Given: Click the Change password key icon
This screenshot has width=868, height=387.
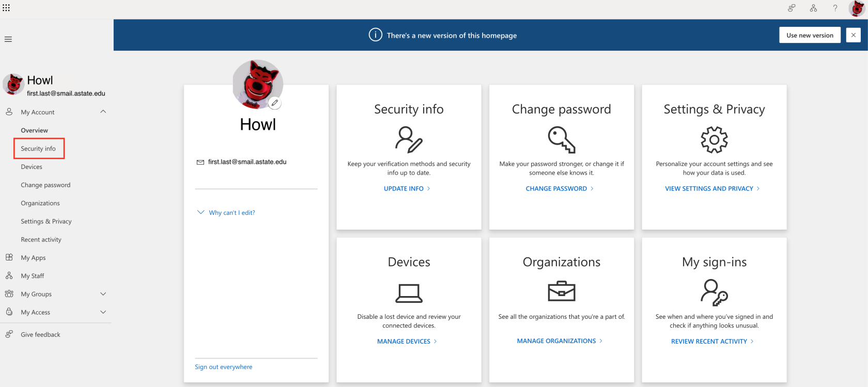Looking at the screenshot, I should point(562,140).
